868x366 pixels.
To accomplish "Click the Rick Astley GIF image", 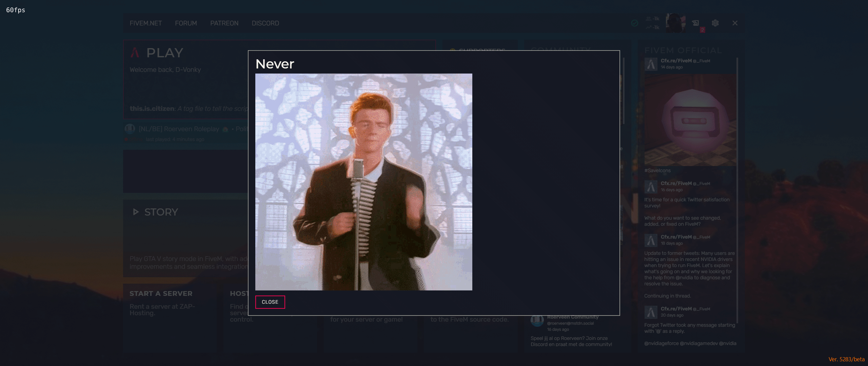I will tap(363, 182).
